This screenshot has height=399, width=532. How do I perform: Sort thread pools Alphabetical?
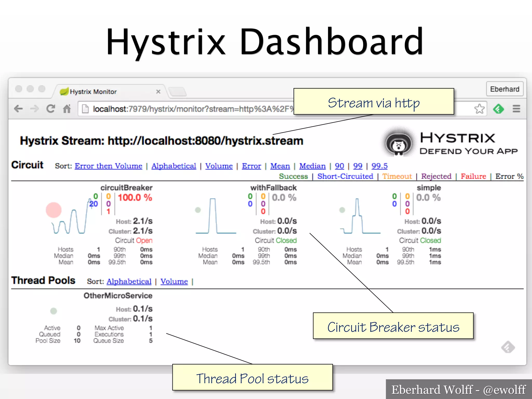pos(129,281)
